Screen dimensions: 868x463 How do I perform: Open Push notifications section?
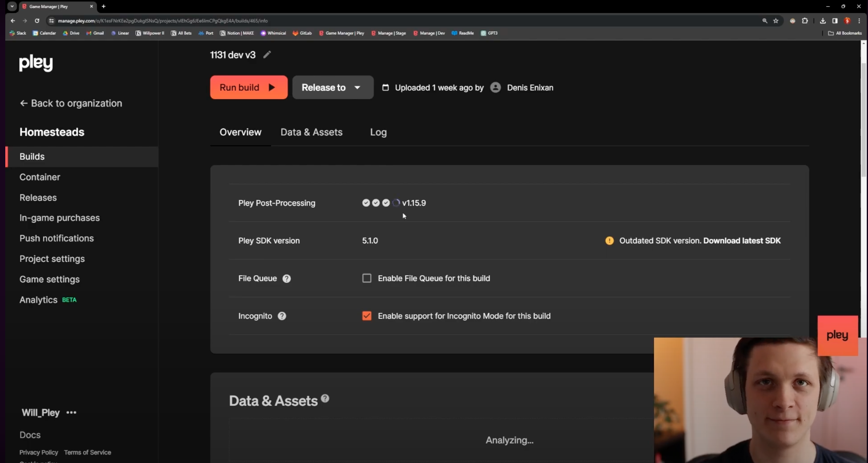tap(57, 238)
